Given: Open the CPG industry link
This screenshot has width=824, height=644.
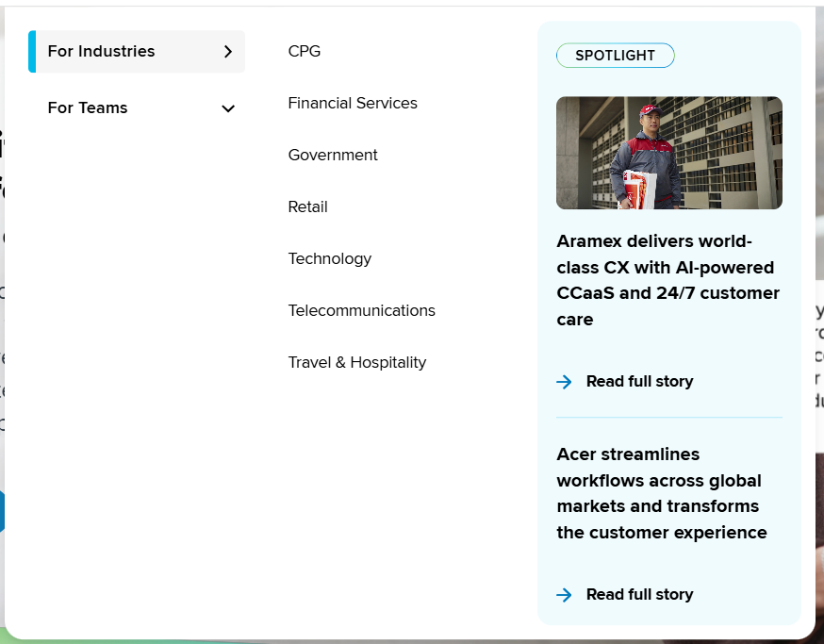Looking at the screenshot, I should coord(305,51).
